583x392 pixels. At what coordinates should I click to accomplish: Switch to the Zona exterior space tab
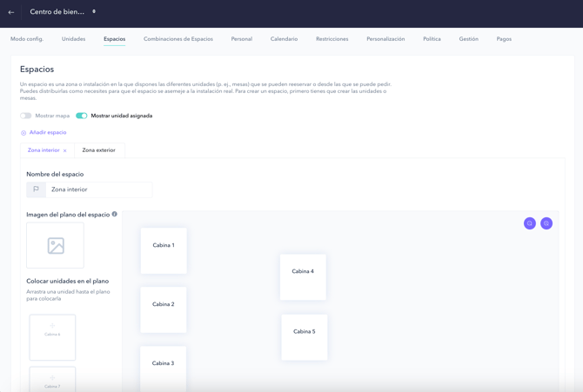pos(99,150)
